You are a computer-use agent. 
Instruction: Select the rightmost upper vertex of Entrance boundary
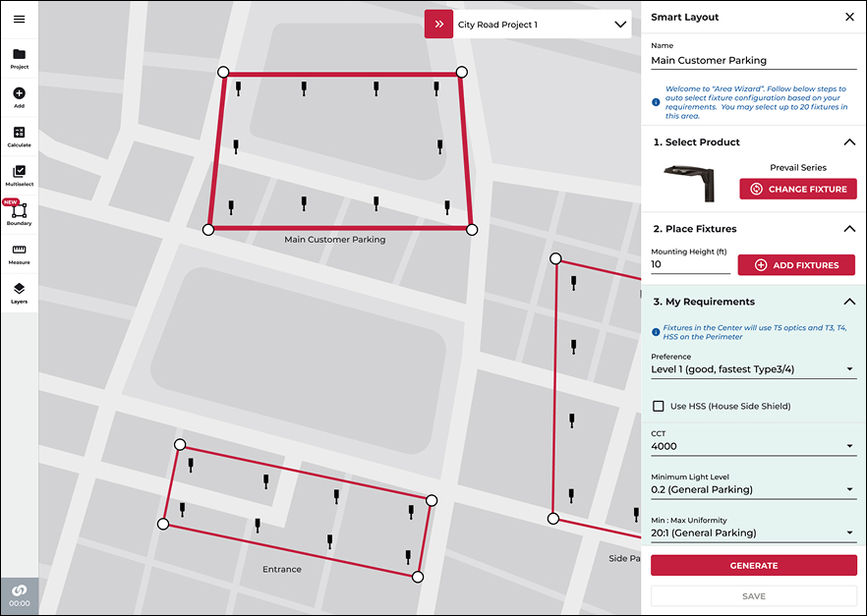click(x=432, y=500)
